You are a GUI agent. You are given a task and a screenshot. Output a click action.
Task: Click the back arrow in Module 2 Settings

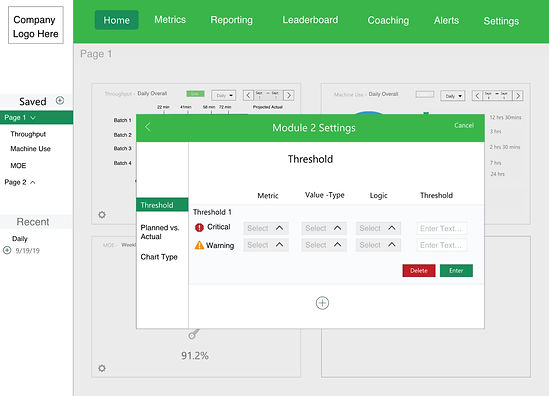pos(147,127)
